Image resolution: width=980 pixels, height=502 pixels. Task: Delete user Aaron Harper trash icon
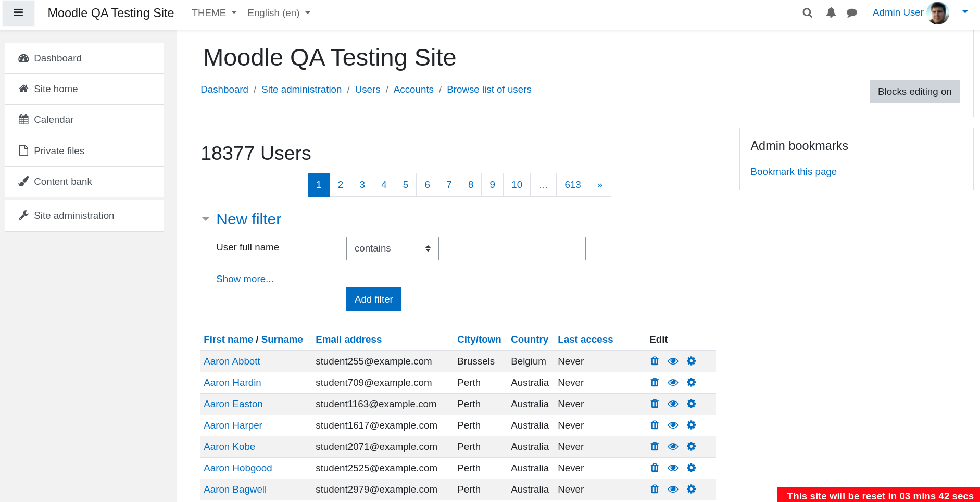(x=655, y=425)
